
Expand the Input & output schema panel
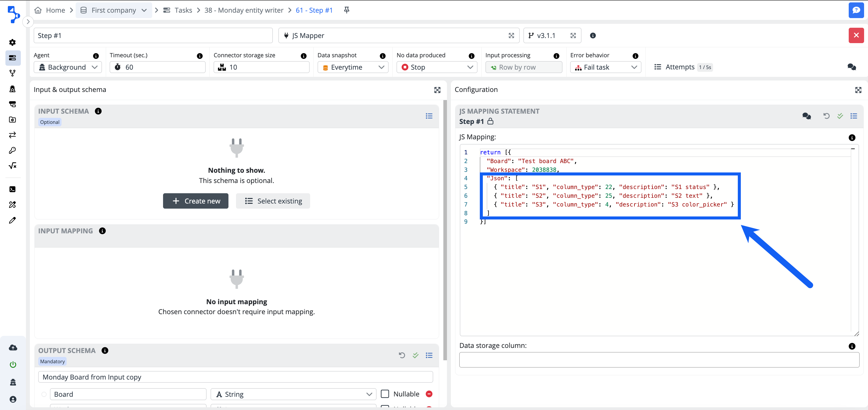(x=437, y=90)
